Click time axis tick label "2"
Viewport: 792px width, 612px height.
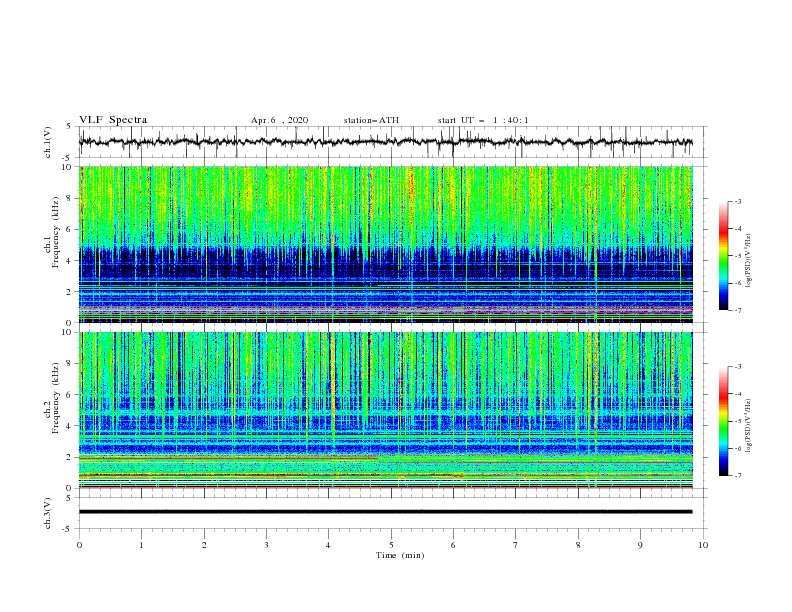(x=204, y=545)
